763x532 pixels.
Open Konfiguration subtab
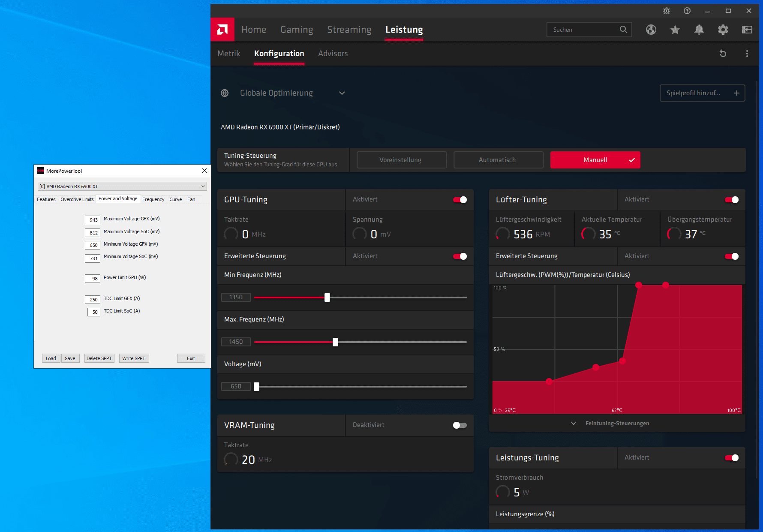tap(279, 54)
